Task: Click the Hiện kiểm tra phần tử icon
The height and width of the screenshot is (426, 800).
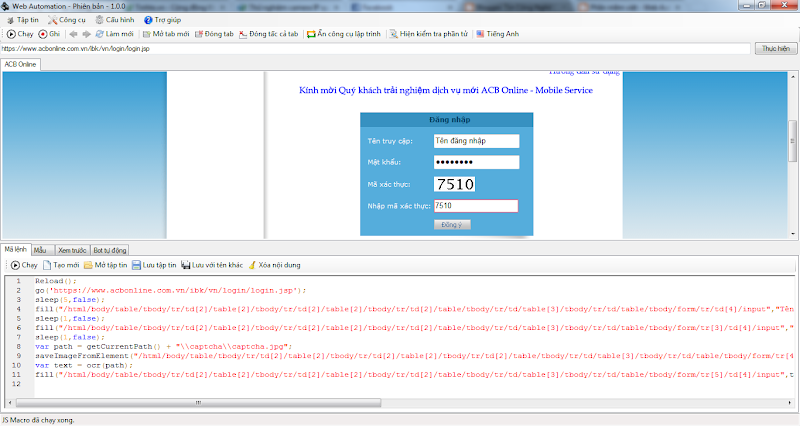Action: tap(393, 34)
